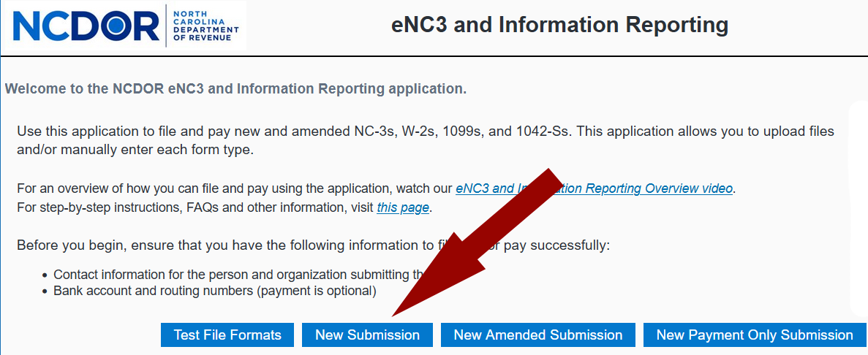This screenshot has height=355, width=868.
Task: Open New Amended Submission
Action: click(x=538, y=335)
